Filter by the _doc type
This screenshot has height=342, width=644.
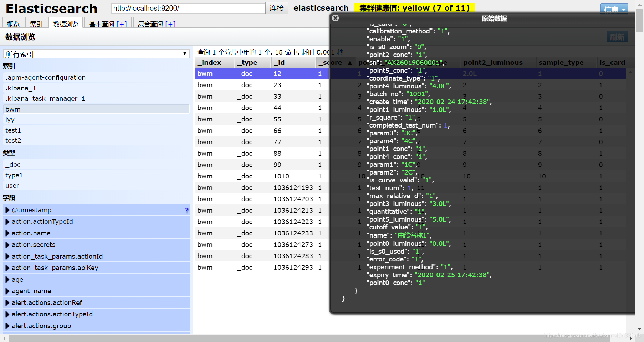click(96, 165)
